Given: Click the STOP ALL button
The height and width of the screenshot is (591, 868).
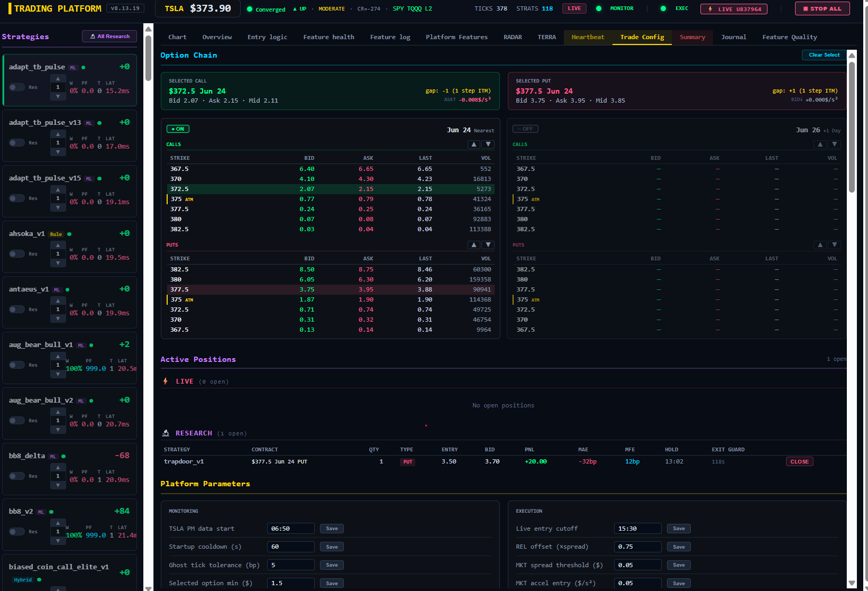Looking at the screenshot, I should click(822, 8).
